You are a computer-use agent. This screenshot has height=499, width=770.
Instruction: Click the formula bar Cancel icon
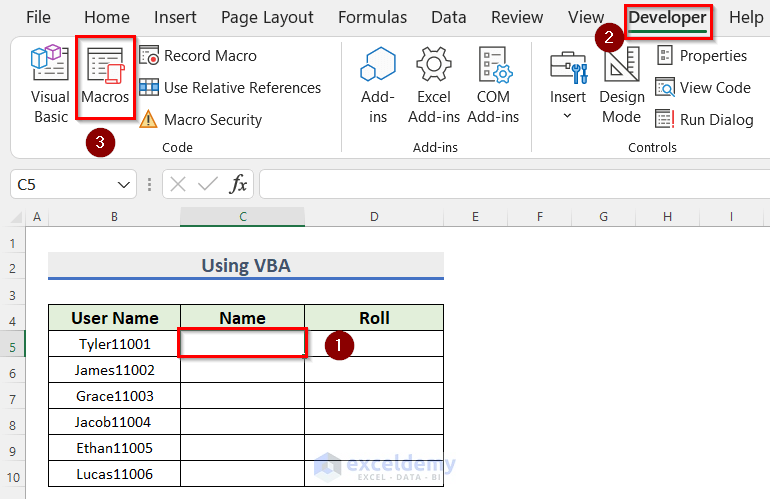178,185
